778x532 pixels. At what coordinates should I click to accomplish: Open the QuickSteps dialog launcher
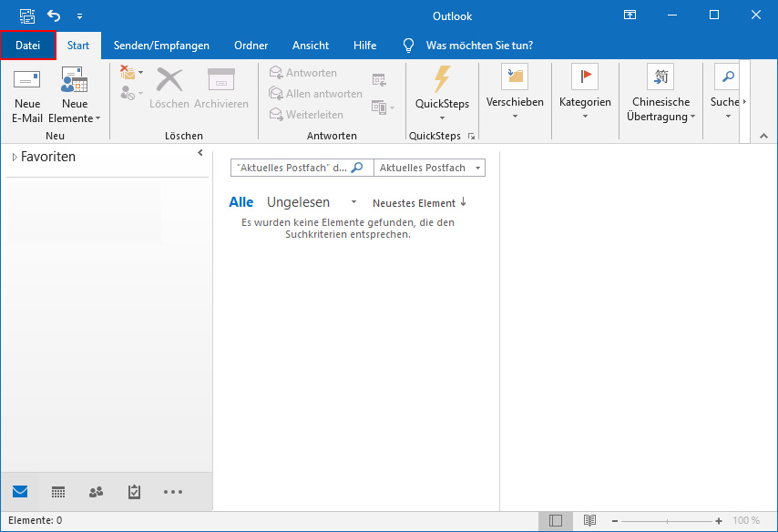tap(471, 136)
